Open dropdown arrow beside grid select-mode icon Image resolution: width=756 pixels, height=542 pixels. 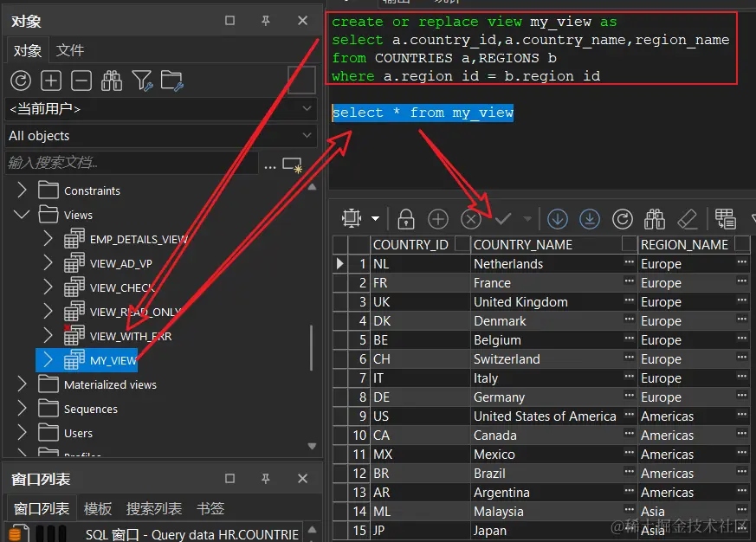coord(375,219)
